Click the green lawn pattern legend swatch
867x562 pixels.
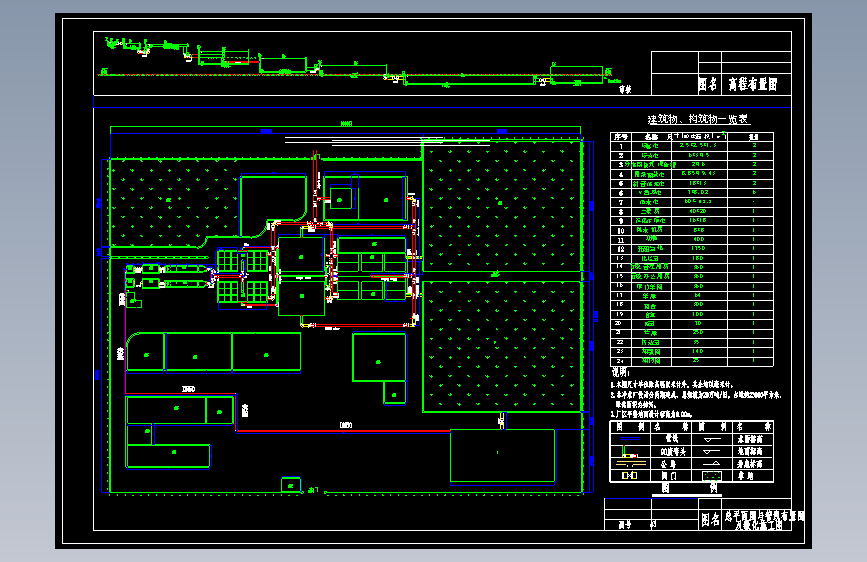click(712, 476)
